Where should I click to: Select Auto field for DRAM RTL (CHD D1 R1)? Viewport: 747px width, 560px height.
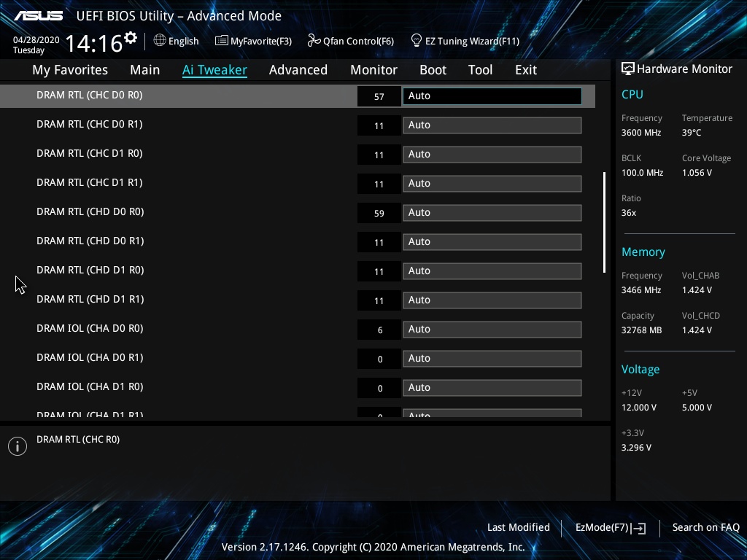(492, 300)
